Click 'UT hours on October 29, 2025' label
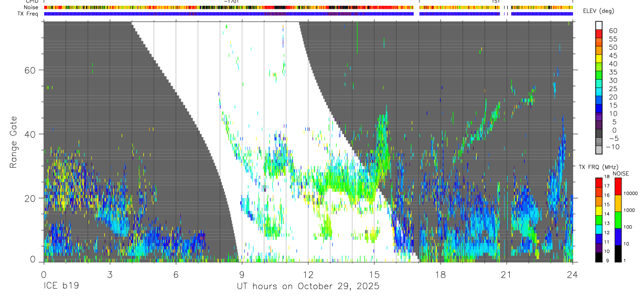The width and height of the screenshot is (644, 297). pos(308,287)
